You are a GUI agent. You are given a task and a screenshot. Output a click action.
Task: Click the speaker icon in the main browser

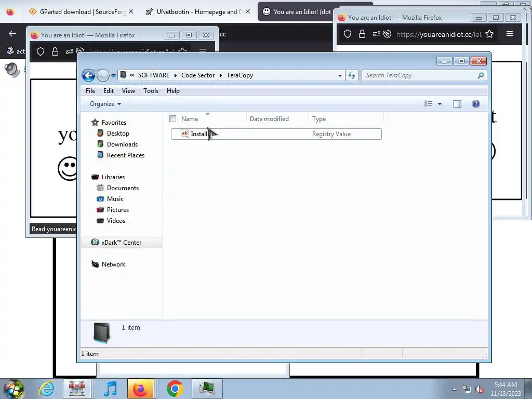point(12,70)
